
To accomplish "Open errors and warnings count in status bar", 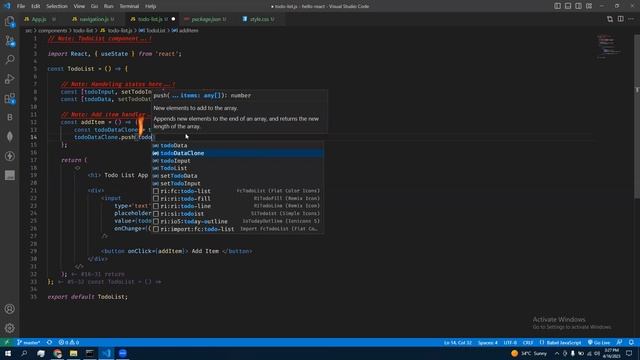I will point(69,342).
